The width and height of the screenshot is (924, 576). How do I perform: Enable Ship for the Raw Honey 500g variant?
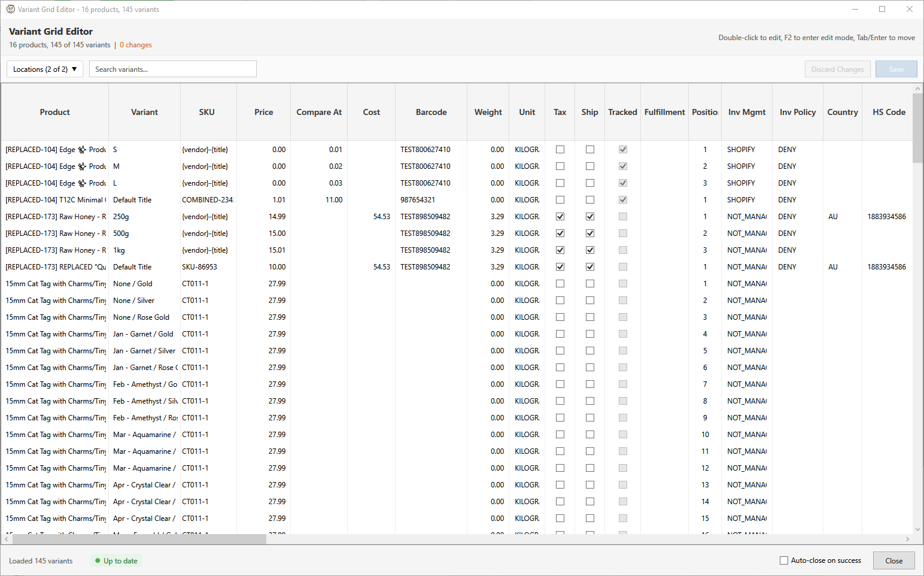coord(589,233)
